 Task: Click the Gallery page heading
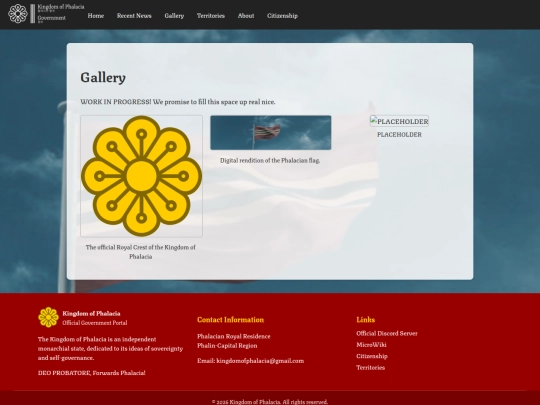click(x=103, y=77)
